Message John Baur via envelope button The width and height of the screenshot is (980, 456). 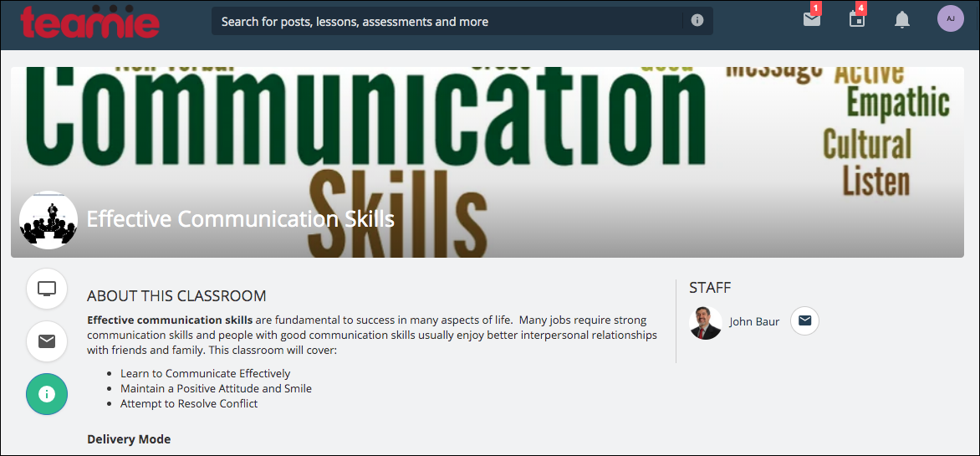tap(805, 321)
